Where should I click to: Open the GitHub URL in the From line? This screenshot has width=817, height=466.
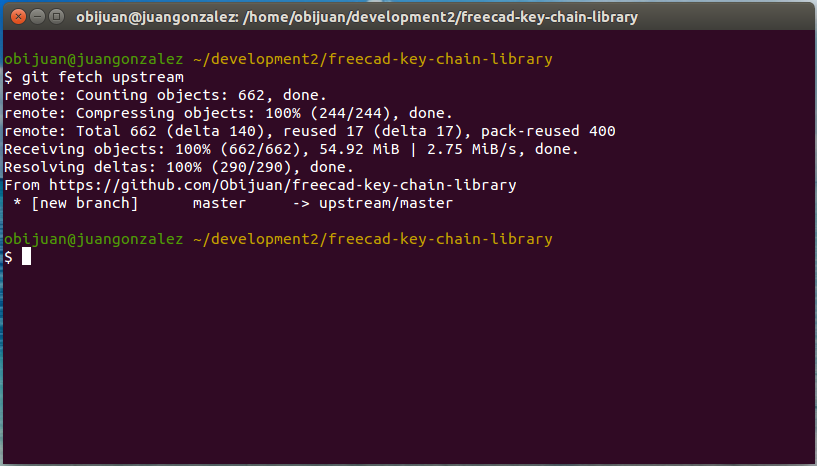pos(282,185)
